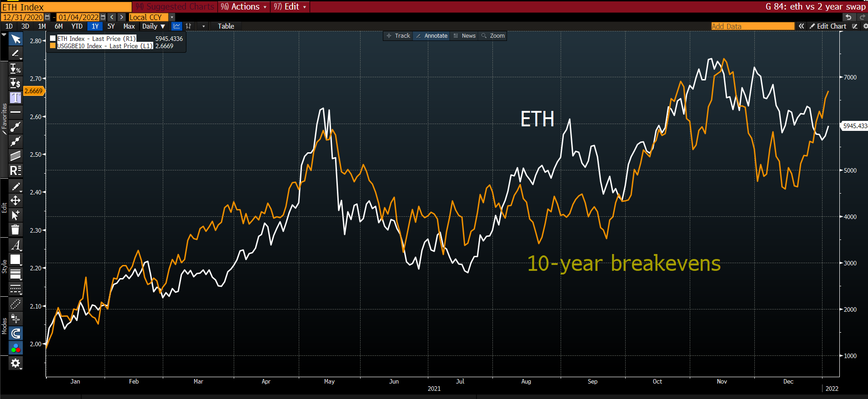Screen dimensions: 868x399
Task: Open the Daily periodicity dropdown
Action: [153, 26]
